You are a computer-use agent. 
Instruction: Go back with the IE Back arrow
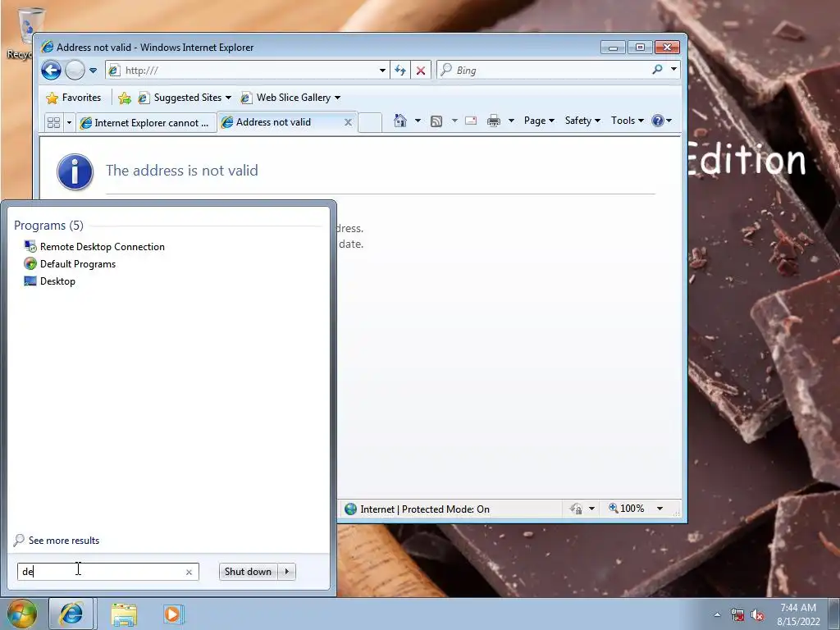point(51,71)
